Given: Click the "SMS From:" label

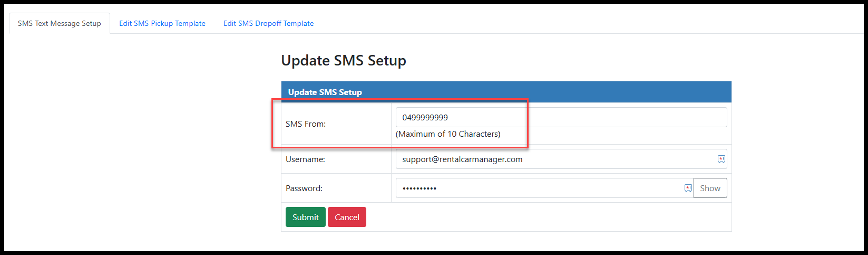Looking at the screenshot, I should coord(306,124).
